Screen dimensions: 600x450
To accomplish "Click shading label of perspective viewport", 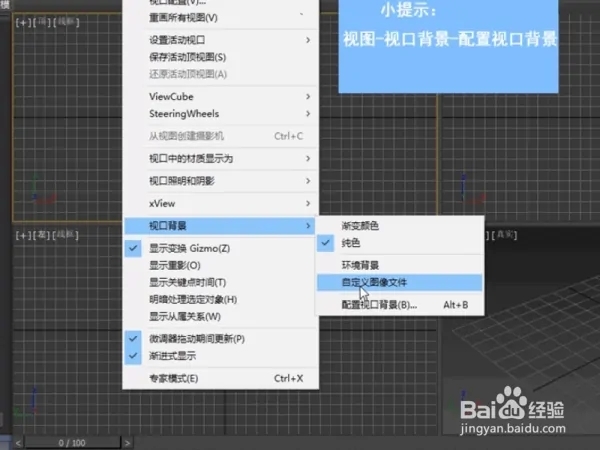I will (x=505, y=235).
